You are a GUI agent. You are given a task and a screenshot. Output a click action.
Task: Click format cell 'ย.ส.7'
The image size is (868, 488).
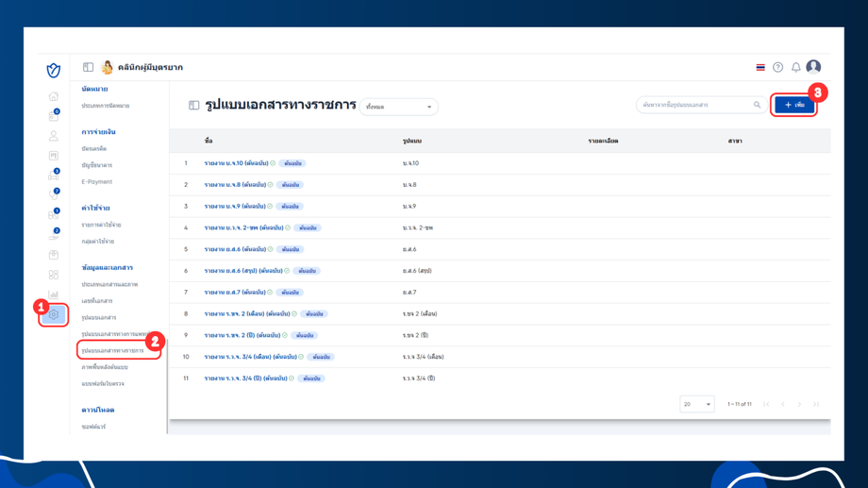(409, 293)
